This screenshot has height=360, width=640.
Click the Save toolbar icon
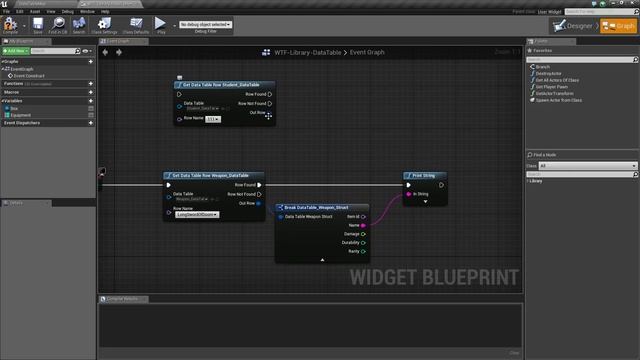[x=38, y=24]
